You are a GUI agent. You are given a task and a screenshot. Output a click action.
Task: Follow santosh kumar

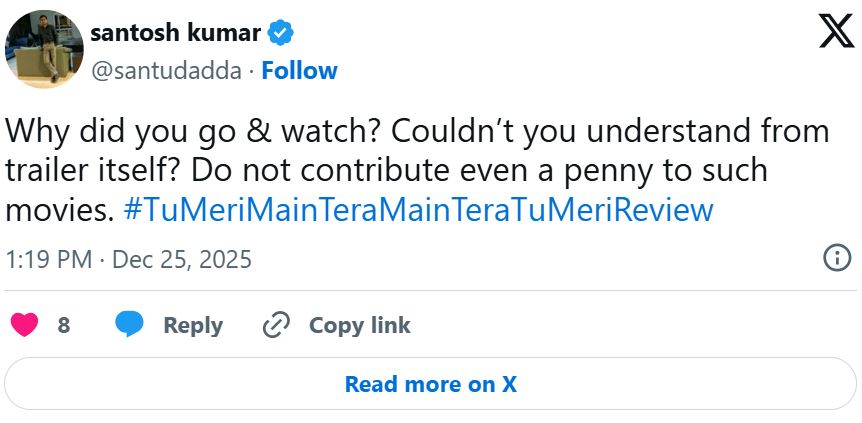tap(299, 70)
